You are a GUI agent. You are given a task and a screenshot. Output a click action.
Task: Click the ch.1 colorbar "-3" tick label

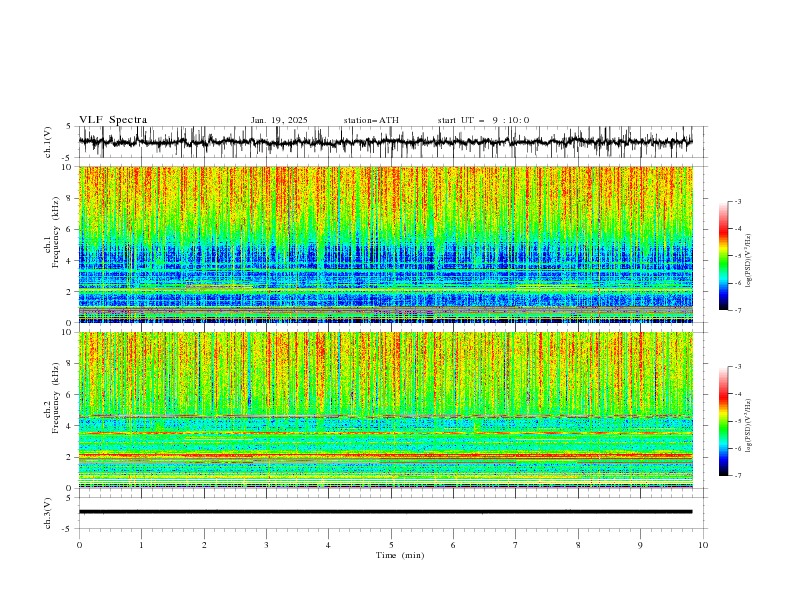737,201
